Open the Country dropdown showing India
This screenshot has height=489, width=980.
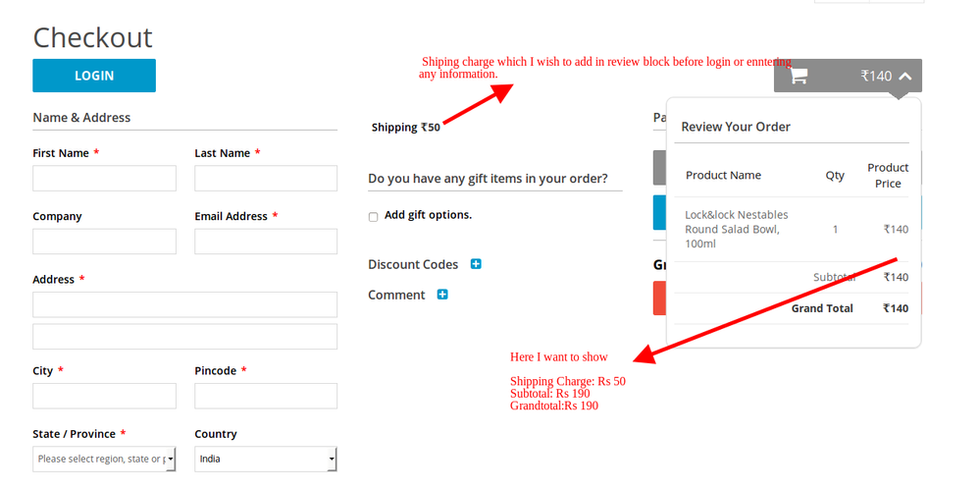265,459
